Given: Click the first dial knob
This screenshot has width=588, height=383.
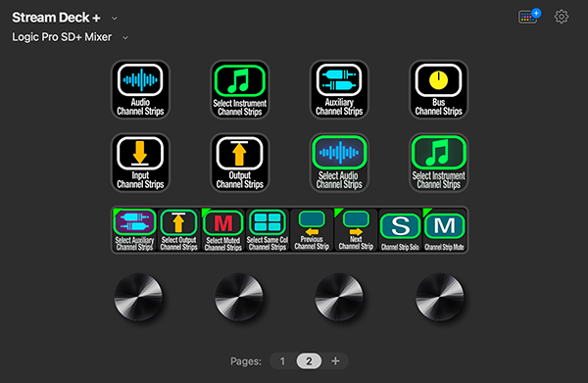Looking at the screenshot, I should [138, 297].
